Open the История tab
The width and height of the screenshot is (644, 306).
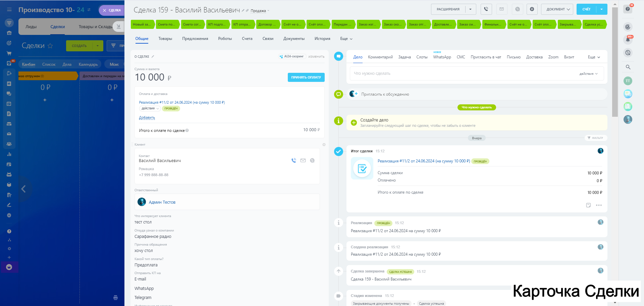click(x=322, y=39)
